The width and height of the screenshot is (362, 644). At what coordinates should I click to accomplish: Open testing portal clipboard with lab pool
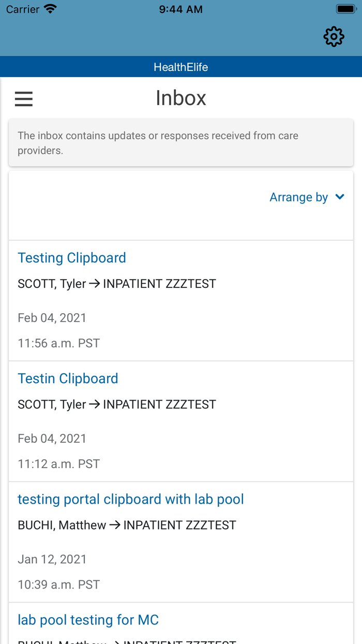point(131,499)
